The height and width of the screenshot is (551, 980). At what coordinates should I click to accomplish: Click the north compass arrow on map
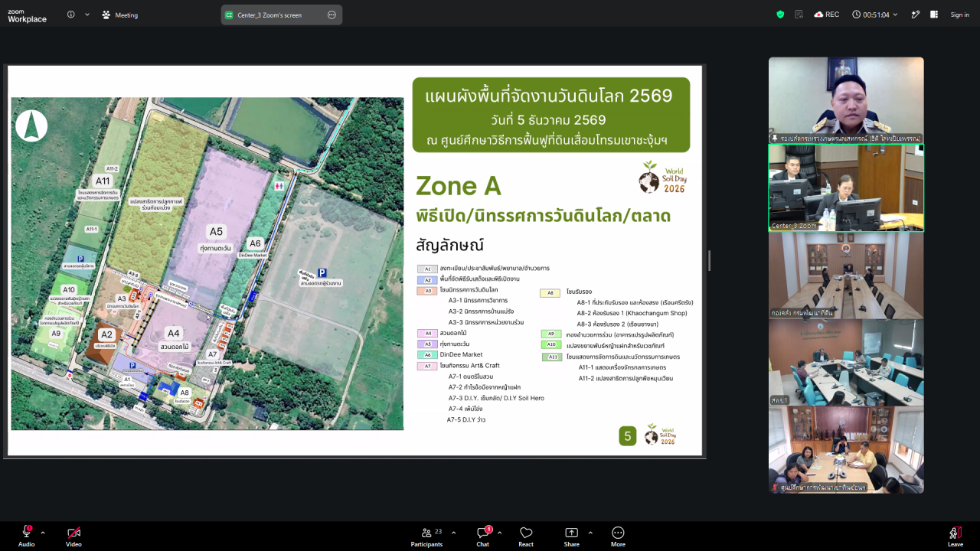point(31,126)
